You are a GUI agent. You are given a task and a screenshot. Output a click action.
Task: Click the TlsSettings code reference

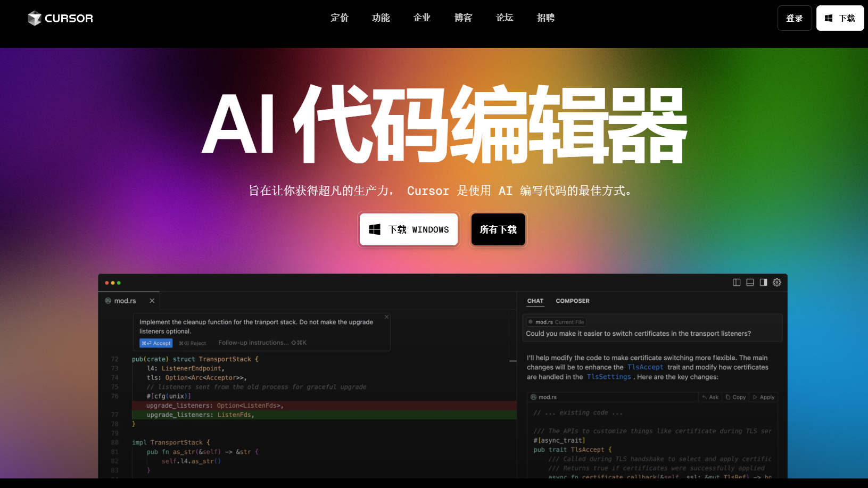point(609,377)
